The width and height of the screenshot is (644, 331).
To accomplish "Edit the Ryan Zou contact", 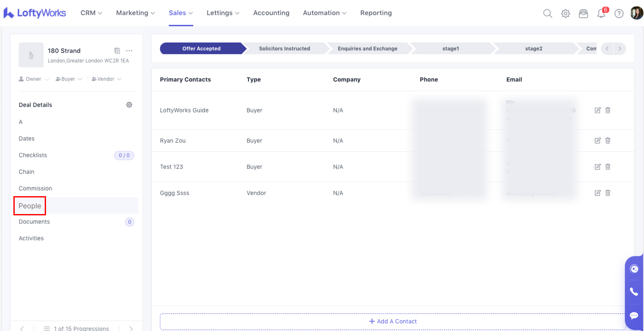I will (x=597, y=141).
